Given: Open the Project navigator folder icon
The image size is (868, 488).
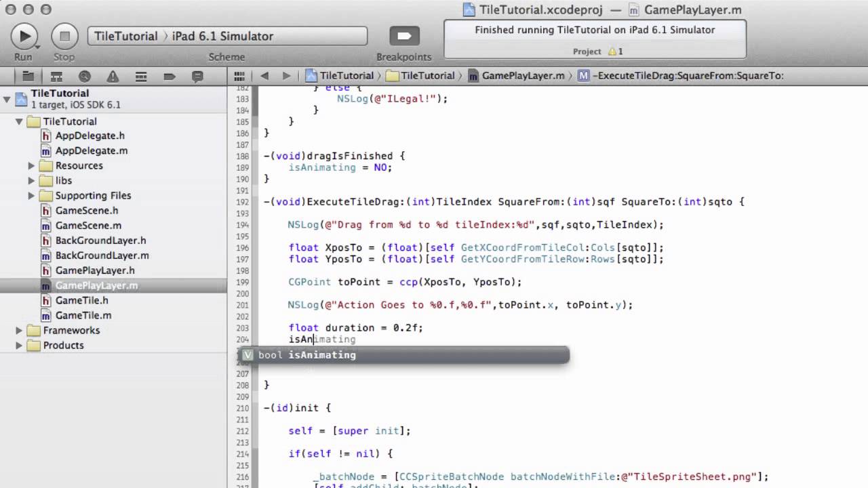Looking at the screenshot, I should click(28, 76).
